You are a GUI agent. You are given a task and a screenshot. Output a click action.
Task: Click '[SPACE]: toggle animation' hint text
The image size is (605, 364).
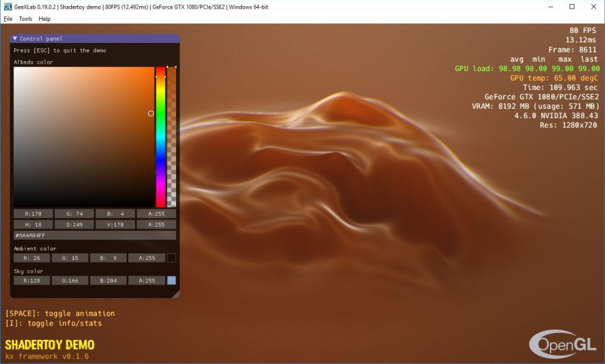point(60,314)
